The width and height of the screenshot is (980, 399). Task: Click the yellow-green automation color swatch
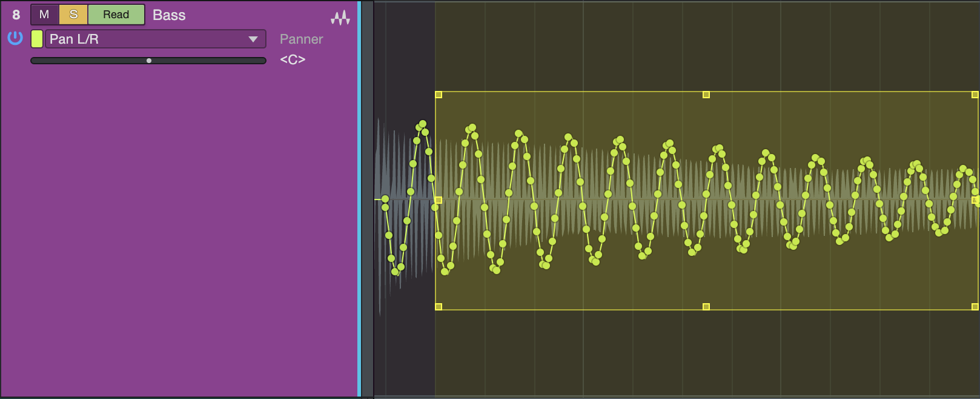pyautogui.click(x=37, y=39)
